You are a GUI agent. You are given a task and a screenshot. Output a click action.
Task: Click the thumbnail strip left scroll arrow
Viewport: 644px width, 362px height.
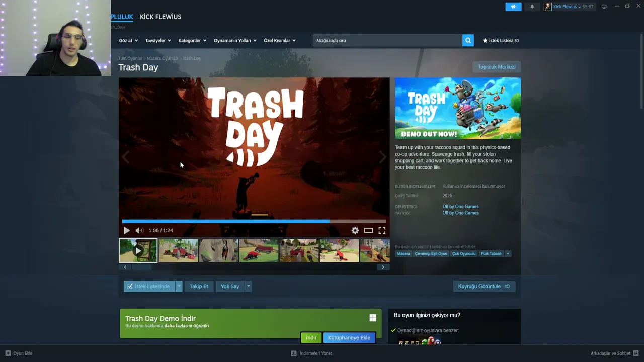[x=125, y=267]
